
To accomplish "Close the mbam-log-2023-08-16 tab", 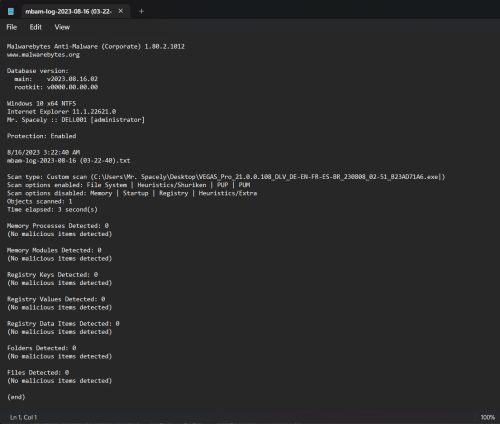I will click(121, 11).
